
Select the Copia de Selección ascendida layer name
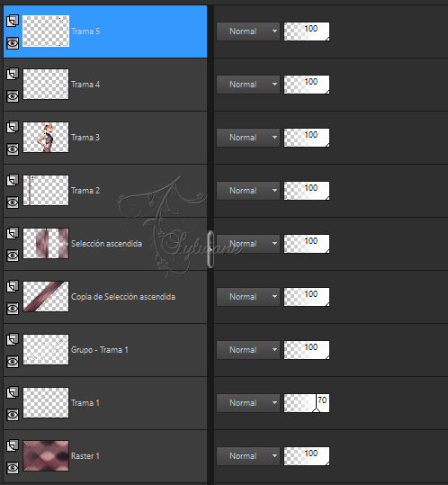123,297
